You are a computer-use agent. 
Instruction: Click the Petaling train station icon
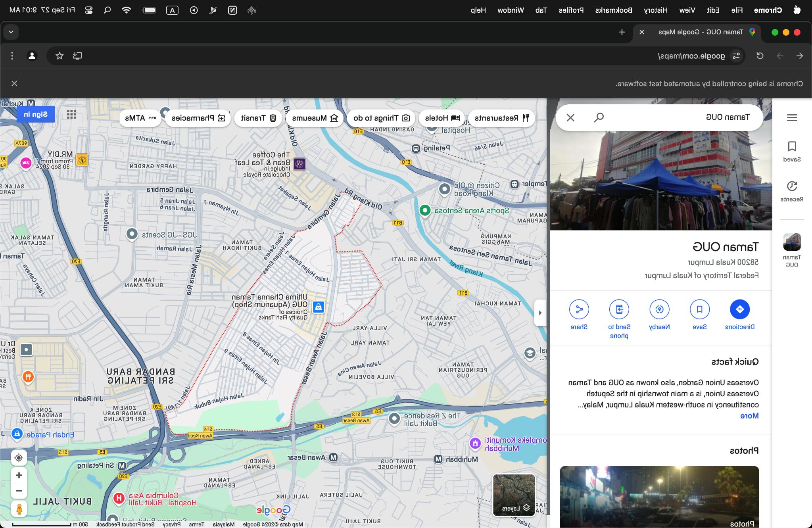click(x=416, y=149)
